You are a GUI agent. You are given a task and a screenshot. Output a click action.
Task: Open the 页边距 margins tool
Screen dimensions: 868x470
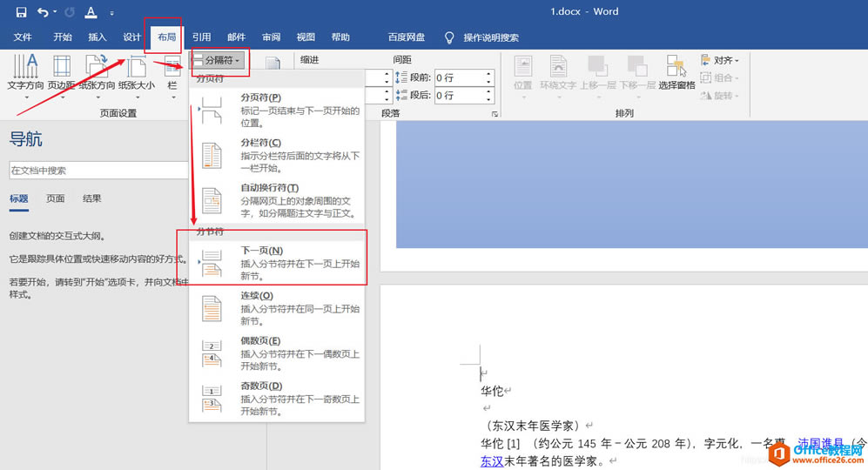62,76
